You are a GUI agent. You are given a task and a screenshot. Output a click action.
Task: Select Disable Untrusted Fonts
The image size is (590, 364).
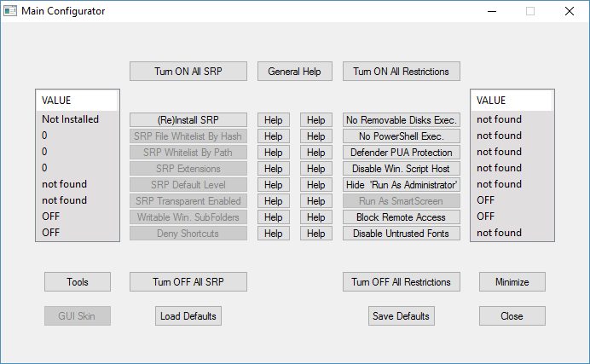(402, 234)
